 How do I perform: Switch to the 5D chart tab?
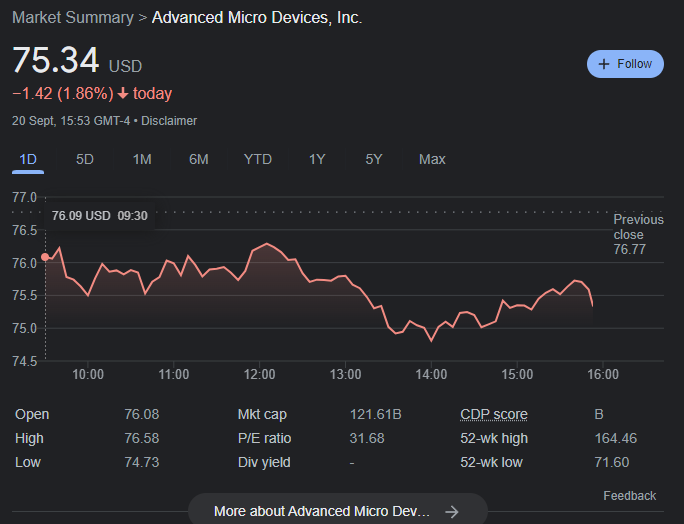85,159
